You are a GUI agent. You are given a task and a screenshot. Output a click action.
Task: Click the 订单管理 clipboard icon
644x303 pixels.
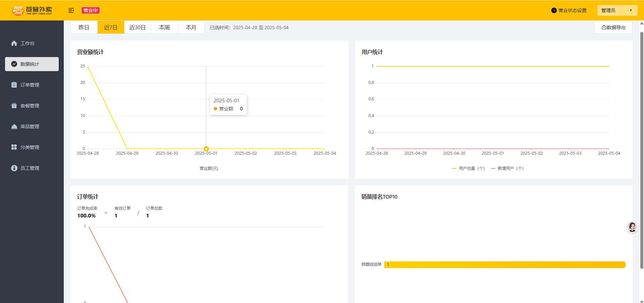(x=14, y=85)
